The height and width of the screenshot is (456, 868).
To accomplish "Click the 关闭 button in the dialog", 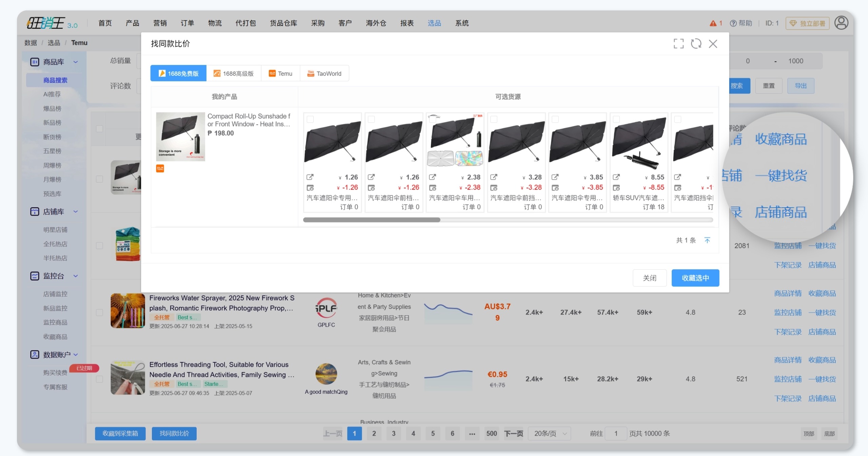I will 650,278.
